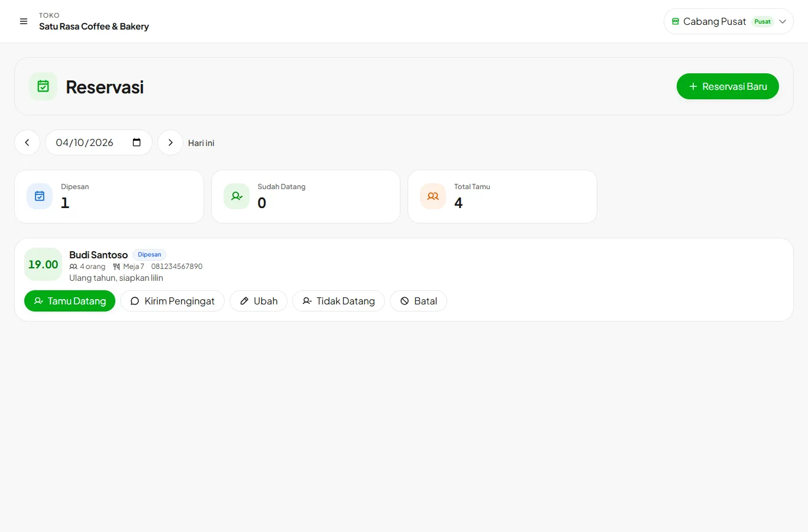The image size is (808, 532).
Task: Click the Reservasi Baru button
Action: tap(728, 86)
